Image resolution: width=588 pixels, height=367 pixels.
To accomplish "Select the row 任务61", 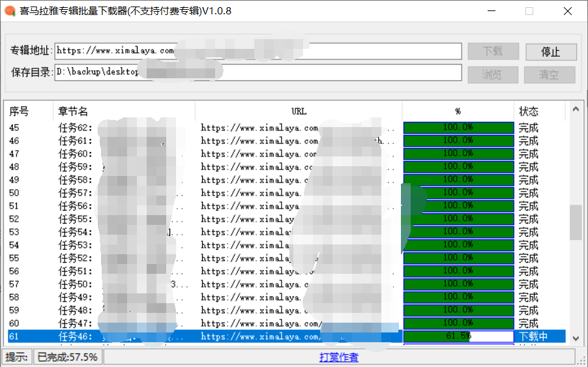I will coord(286,141).
